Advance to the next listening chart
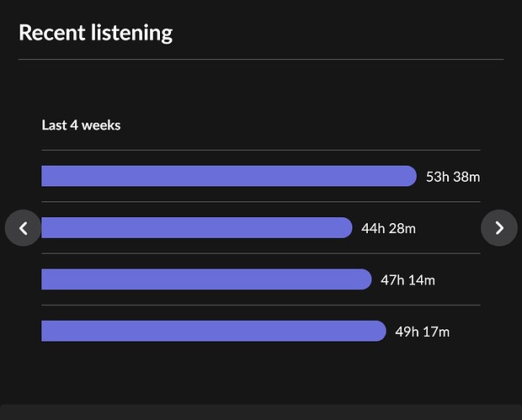 [499, 228]
